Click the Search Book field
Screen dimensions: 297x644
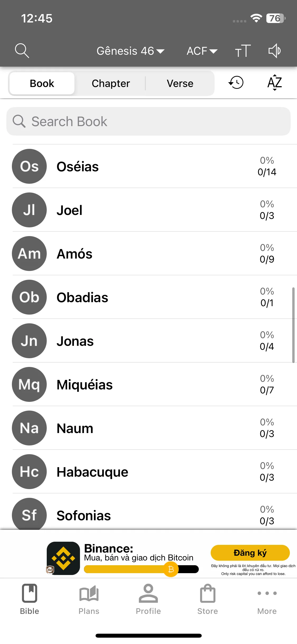(x=148, y=121)
